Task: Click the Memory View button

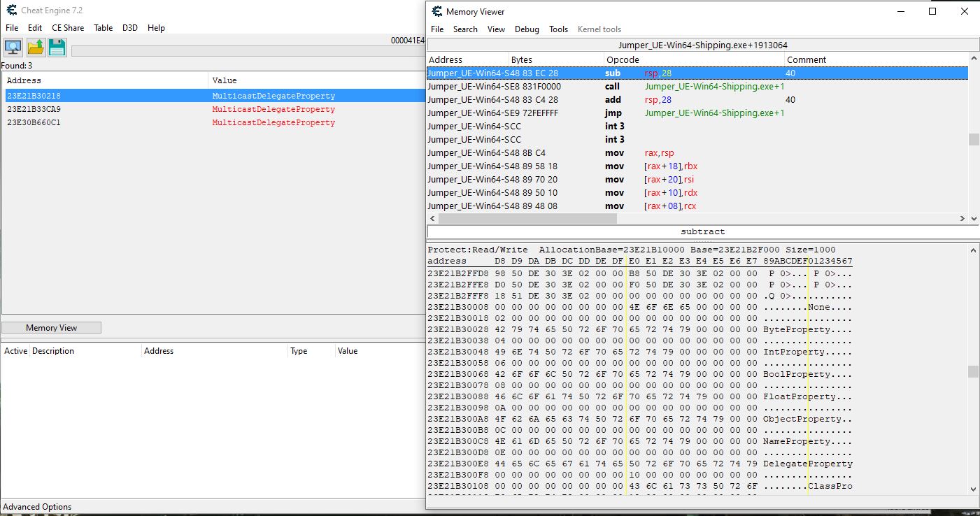Action: pos(52,327)
